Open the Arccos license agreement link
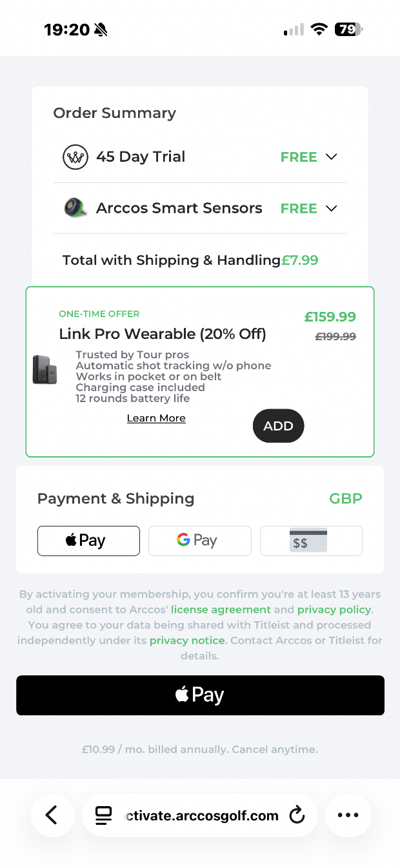 click(221, 610)
